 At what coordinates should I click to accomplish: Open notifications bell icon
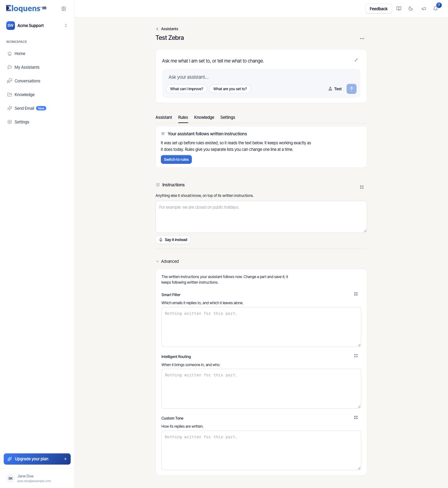point(436,9)
